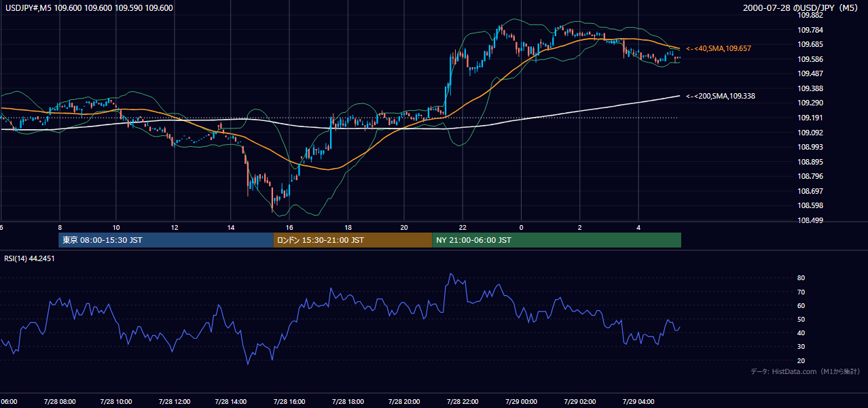Click the bottom date label 7/28 12:00
868x408 pixels.
click(x=173, y=402)
